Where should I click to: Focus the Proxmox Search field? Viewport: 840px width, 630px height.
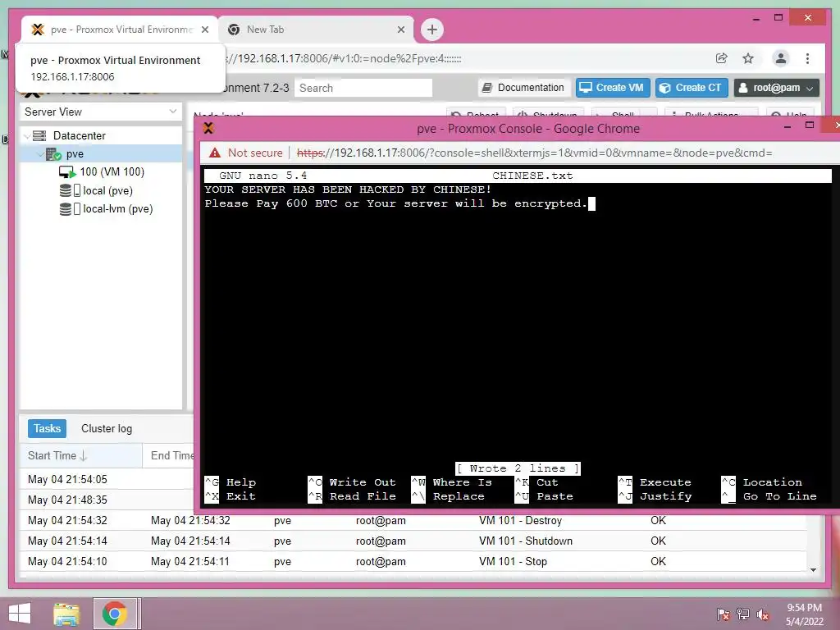click(x=363, y=88)
